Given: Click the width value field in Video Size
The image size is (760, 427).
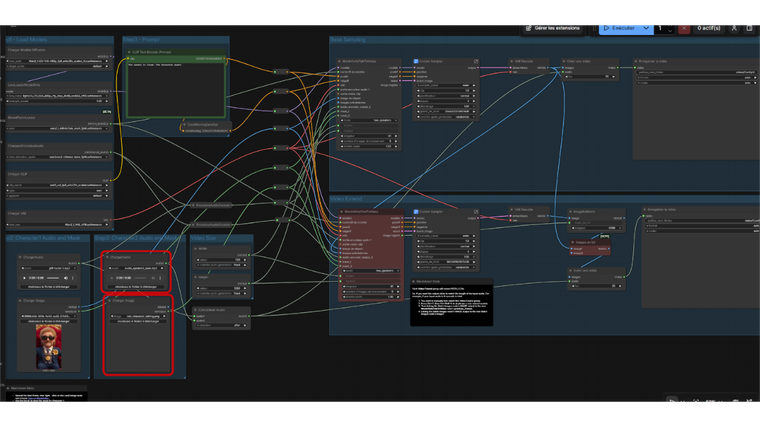Looking at the screenshot, I should pyautogui.click(x=221, y=260).
